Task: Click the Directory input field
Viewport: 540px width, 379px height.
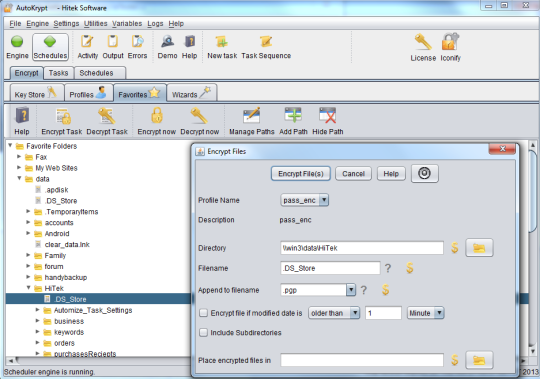Action: tap(362, 248)
